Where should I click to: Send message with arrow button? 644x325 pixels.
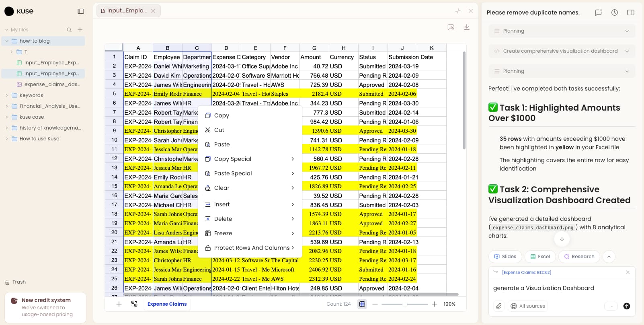(627, 306)
